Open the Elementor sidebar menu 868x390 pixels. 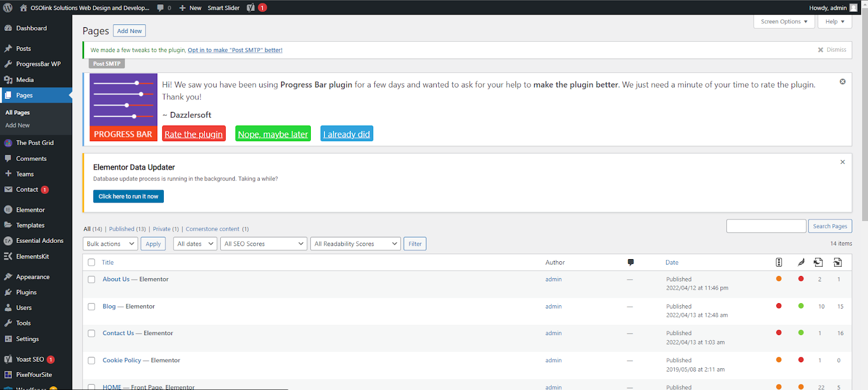click(30, 210)
